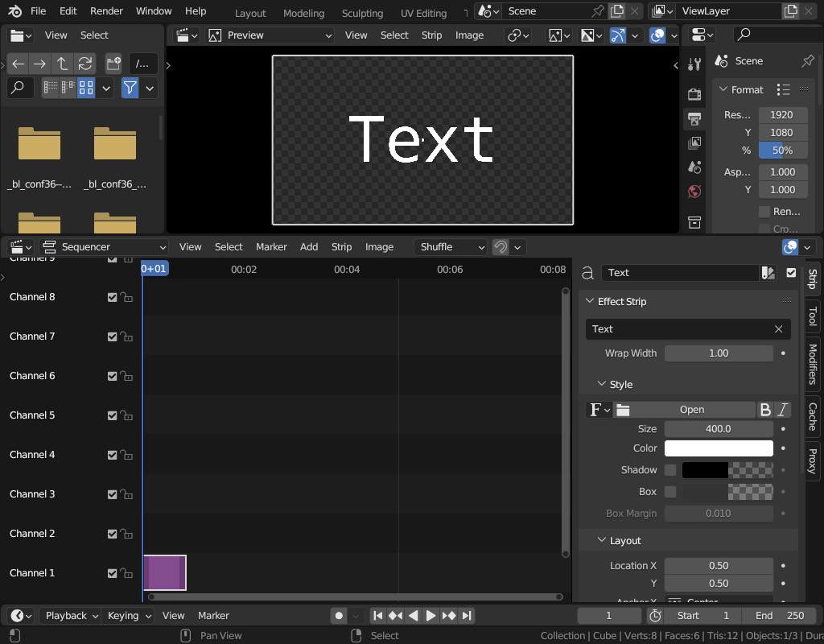Click the 50% resolution scale slider
This screenshot has width=824, height=644.
pos(783,151)
